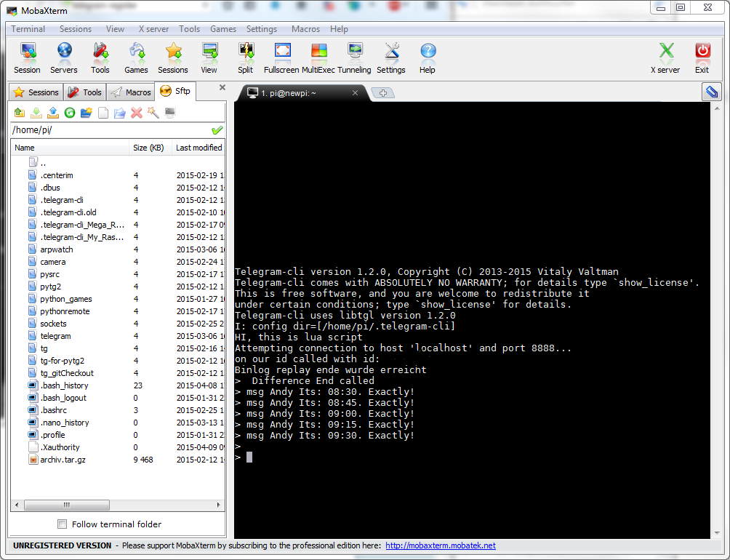Click the terminal monitor icon in SFTP toolbar
Viewport: 730px width, 560px height.
point(170,113)
